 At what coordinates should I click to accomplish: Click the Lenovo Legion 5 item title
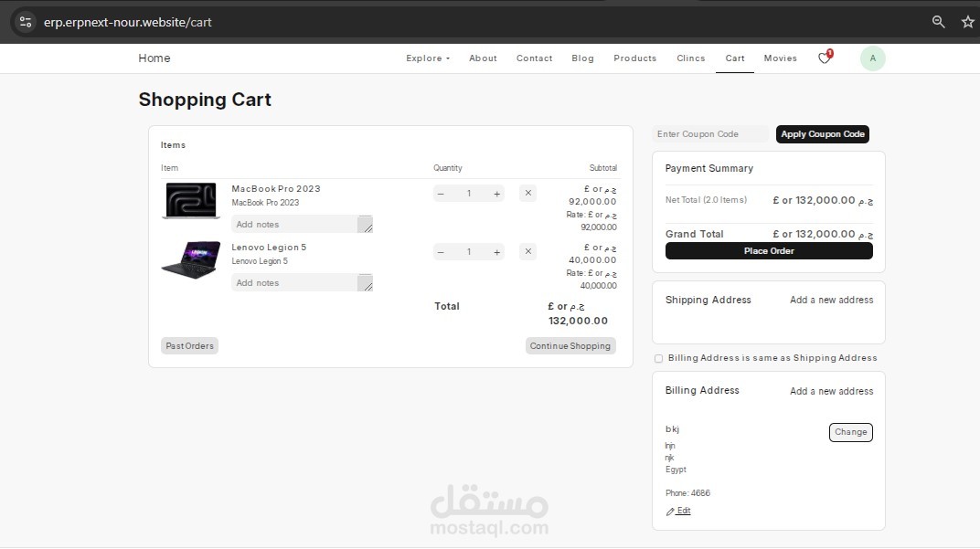click(x=269, y=248)
